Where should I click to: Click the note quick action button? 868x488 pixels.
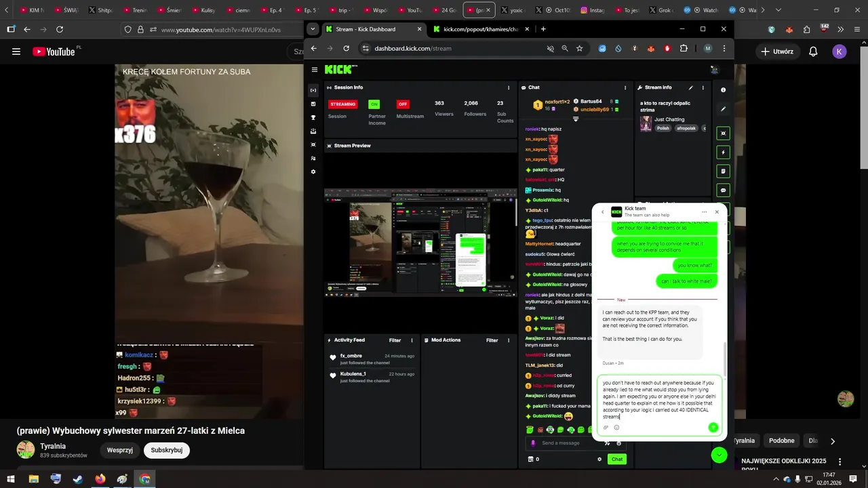pos(724,171)
